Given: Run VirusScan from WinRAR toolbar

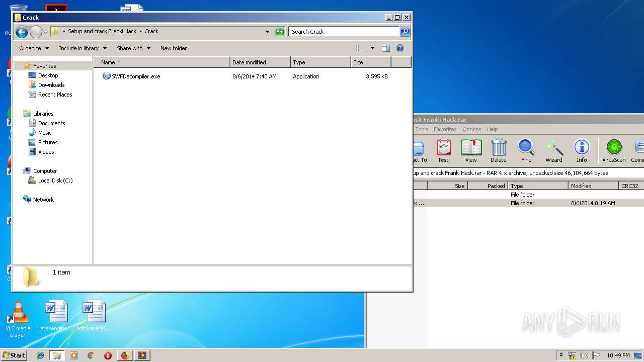Looking at the screenshot, I should (614, 151).
